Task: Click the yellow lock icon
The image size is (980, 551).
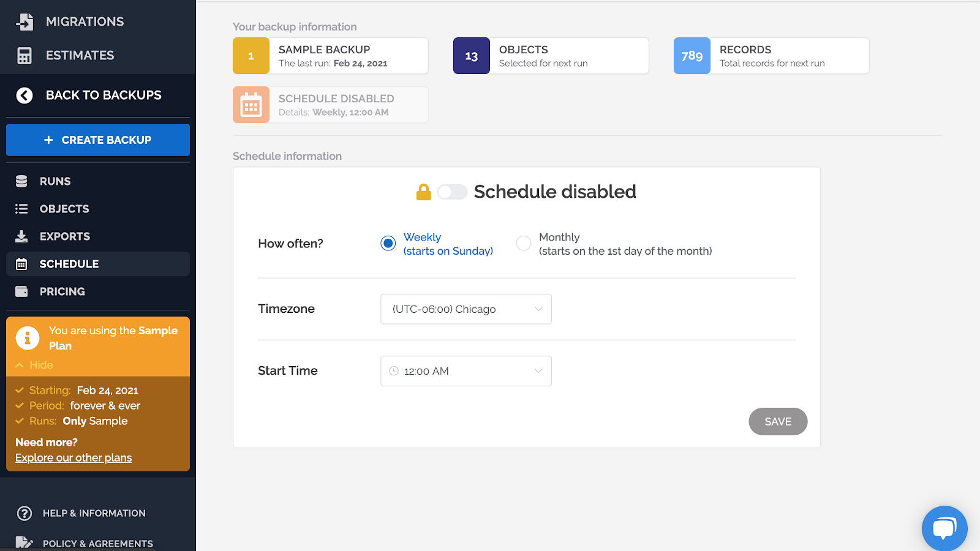Action: [423, 192]
